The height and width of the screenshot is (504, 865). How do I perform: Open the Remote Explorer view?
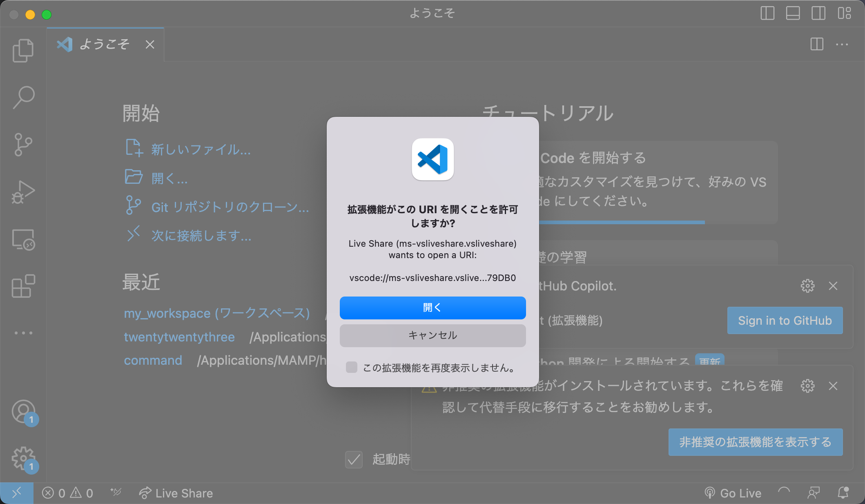(x=23, y=239)
